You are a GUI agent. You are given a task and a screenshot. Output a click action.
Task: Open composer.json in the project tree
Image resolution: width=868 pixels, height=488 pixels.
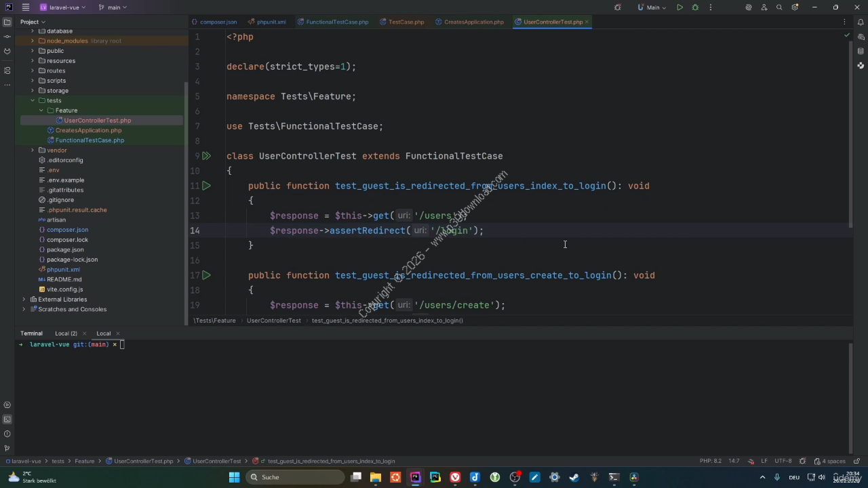(67, 230)
